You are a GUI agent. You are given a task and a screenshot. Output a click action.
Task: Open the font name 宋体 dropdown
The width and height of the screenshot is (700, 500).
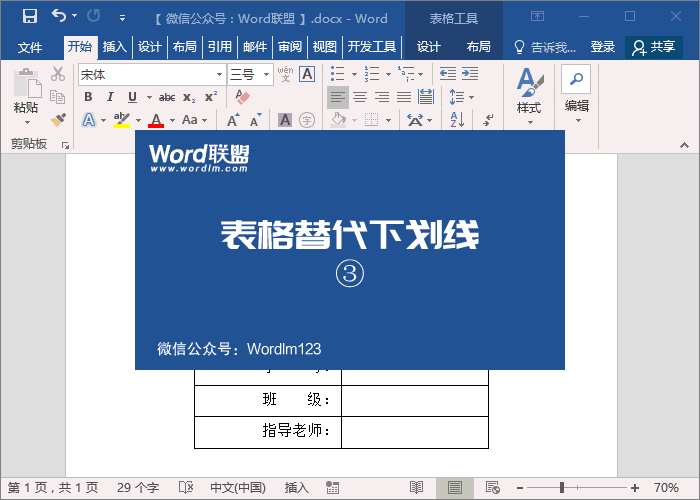pyautogui.click(x=219, y=74)
